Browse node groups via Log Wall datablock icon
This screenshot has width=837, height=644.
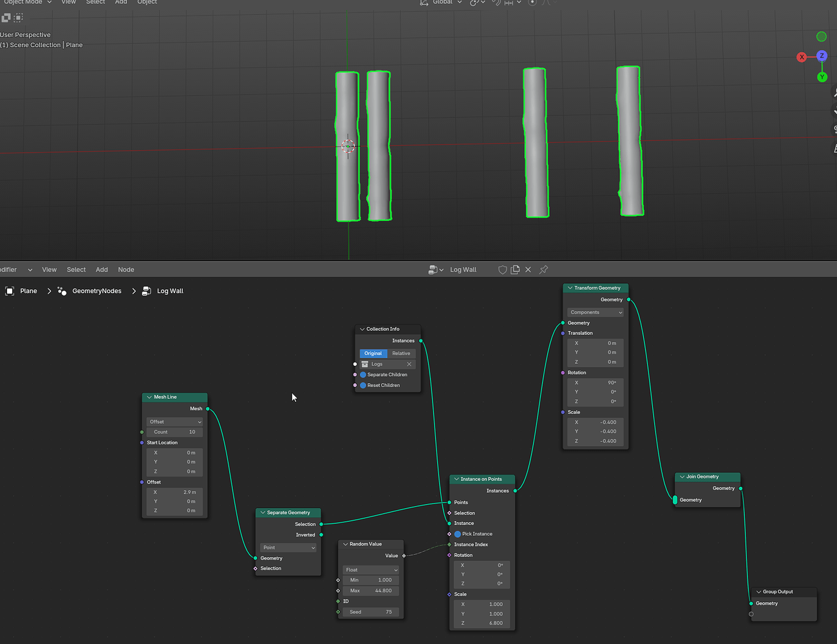coord(436,270)
